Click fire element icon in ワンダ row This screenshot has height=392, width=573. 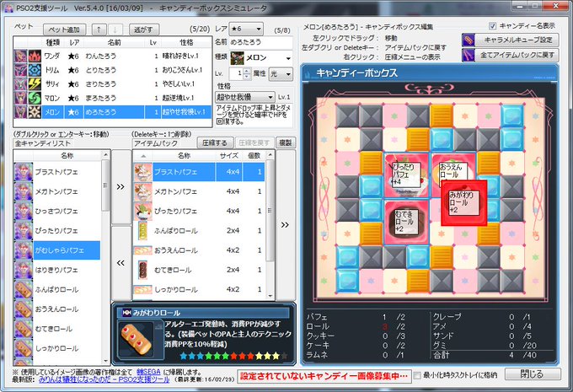(x=35, y=56)
